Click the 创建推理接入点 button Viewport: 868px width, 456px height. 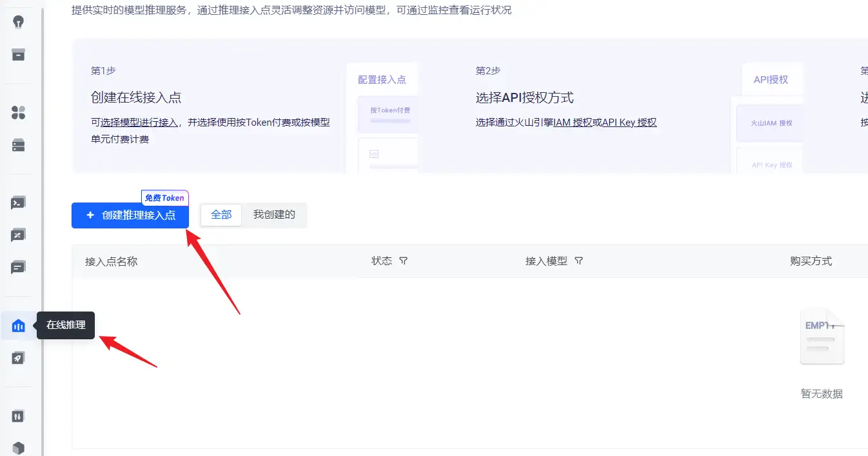130,215
